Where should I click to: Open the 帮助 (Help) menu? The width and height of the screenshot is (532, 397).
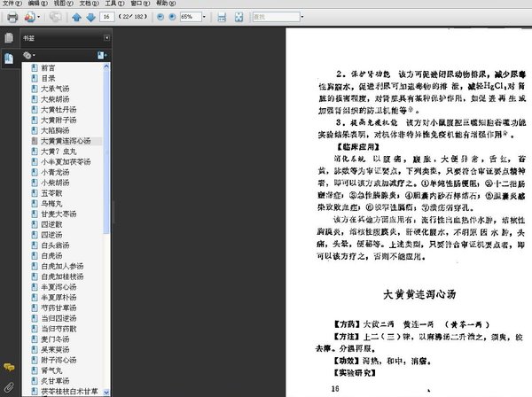click(166, 3)
